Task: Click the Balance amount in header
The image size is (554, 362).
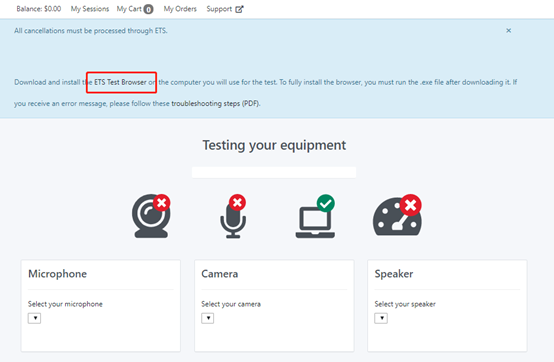Action: pos(39,9)
